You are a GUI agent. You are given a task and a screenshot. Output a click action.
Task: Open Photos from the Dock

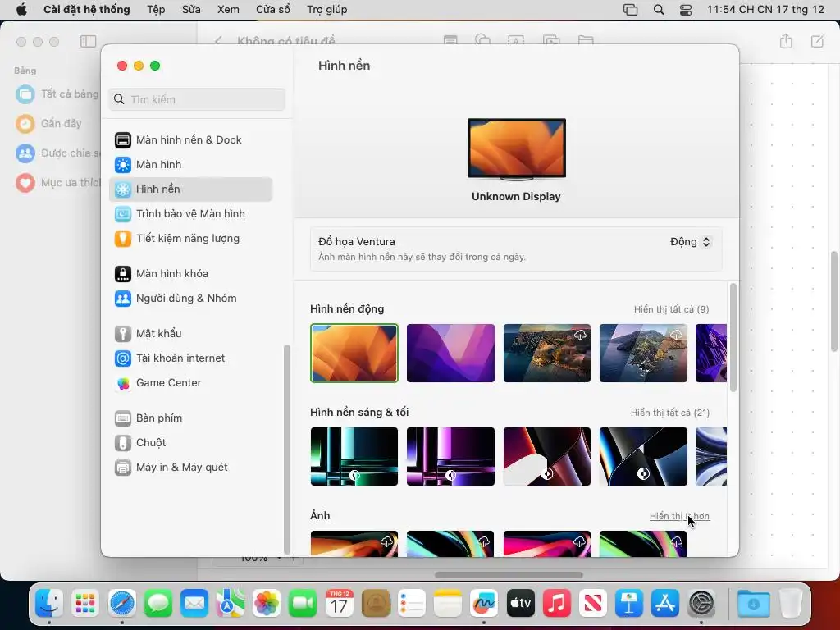click(267, 603)
